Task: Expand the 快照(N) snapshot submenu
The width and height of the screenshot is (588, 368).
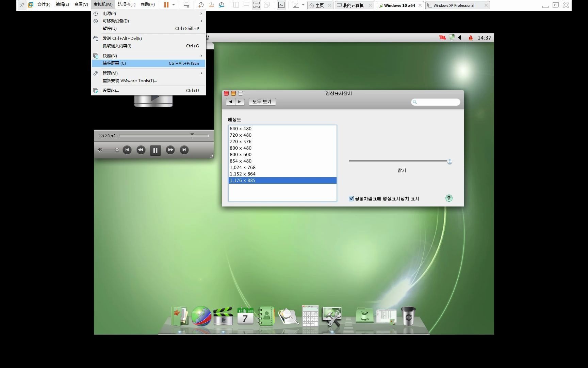Action: pos(148,56)
